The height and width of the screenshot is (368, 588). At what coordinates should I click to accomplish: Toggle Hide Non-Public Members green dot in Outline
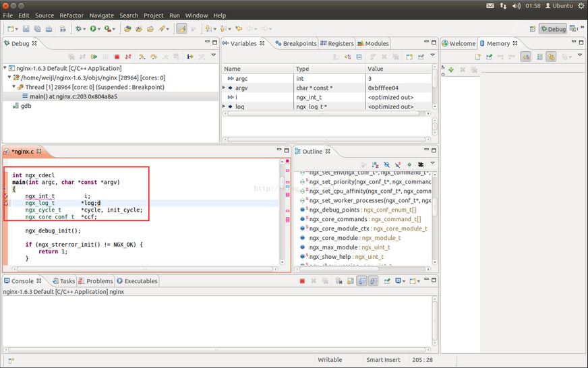(x=409, y=164)
